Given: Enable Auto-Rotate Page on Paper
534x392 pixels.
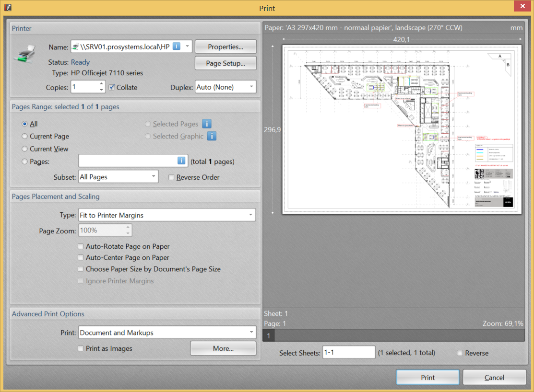Looking at the screenshot, I should click(x=81, y=246).
